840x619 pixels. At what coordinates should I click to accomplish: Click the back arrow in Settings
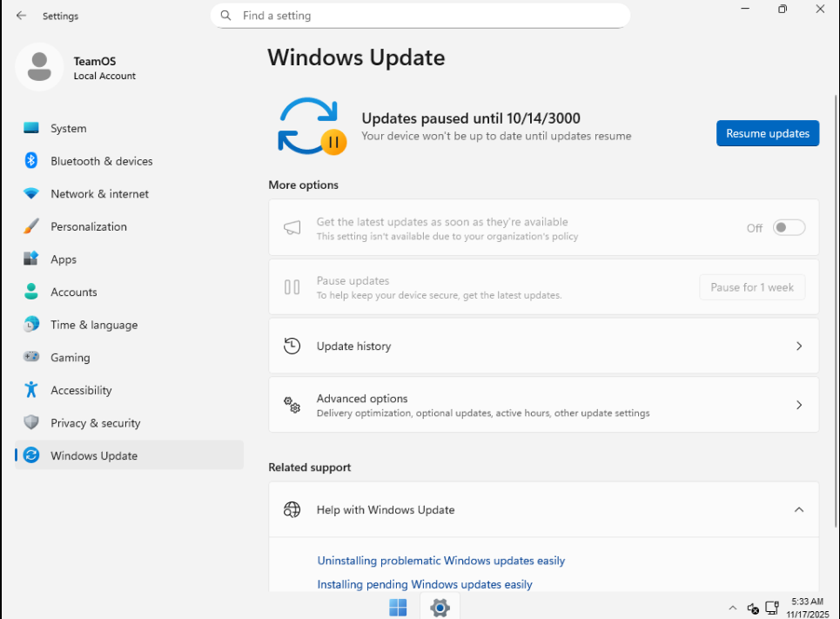pos(21,16)
